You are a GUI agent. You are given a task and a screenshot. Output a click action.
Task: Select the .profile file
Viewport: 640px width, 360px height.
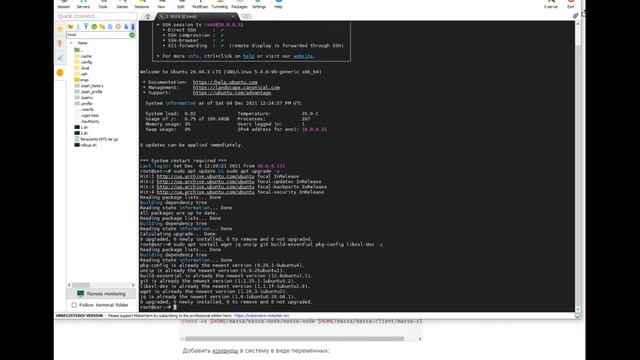tap(83, 104)
